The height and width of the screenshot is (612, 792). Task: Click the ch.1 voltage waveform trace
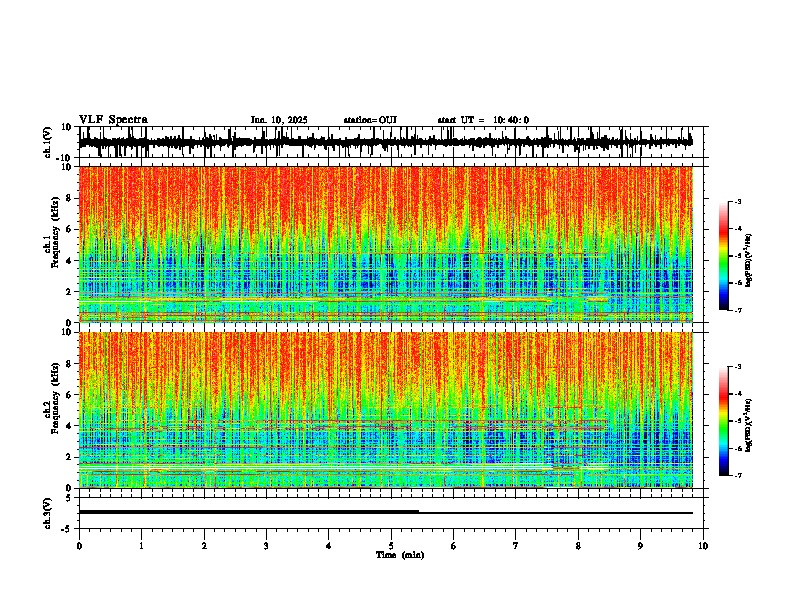pyautogui.click(x=385, y=142)
